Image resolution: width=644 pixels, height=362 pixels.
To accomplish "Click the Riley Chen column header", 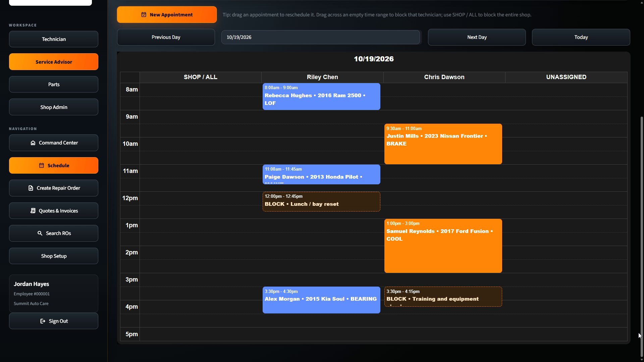I will 322,77.
